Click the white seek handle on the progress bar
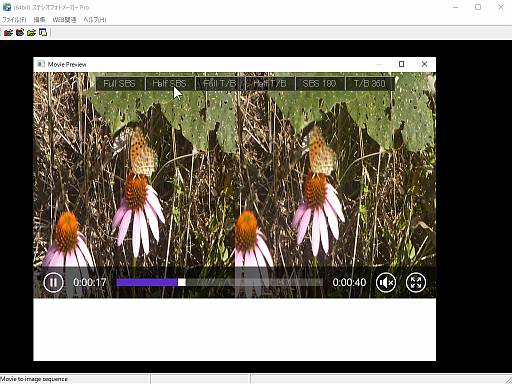This screenshot has height=384, width=512. click(182, 282)
